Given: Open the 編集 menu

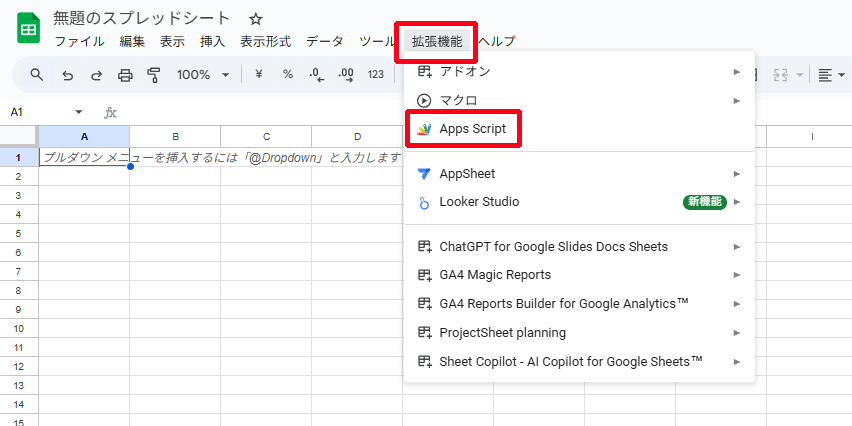Looking at the screenshot, I should pyautogui.click(x=132, y=41).
